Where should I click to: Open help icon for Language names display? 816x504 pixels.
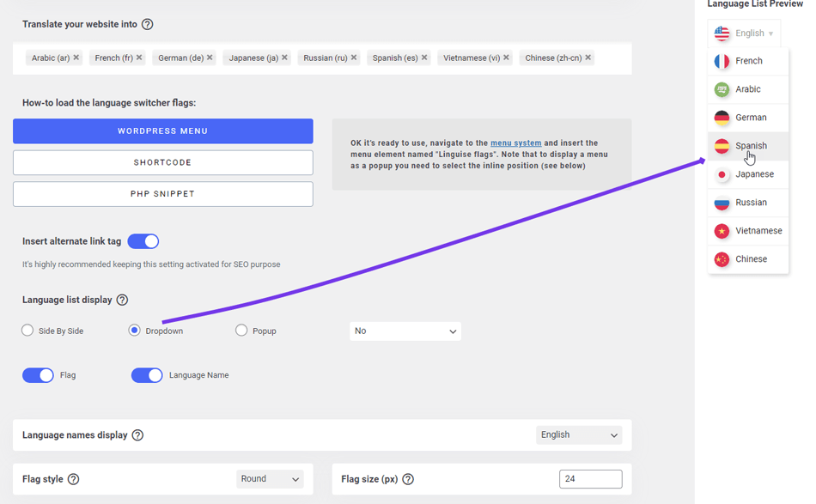pos(137,435)
